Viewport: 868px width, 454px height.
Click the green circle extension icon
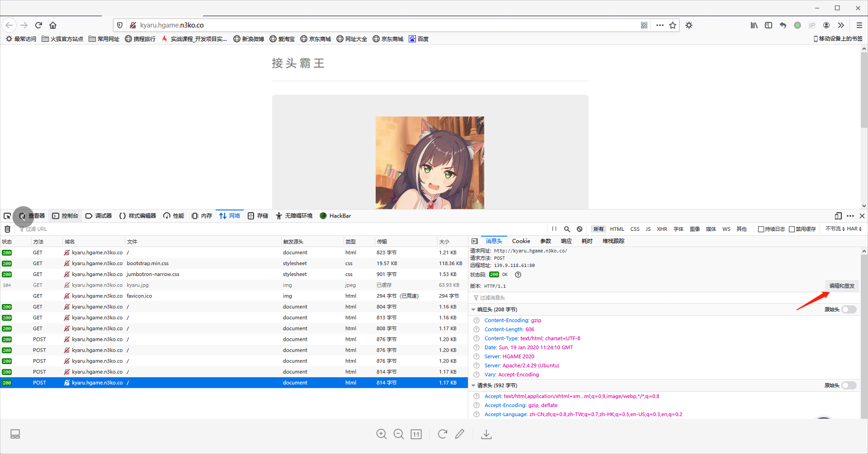click(x=798, y=25)
